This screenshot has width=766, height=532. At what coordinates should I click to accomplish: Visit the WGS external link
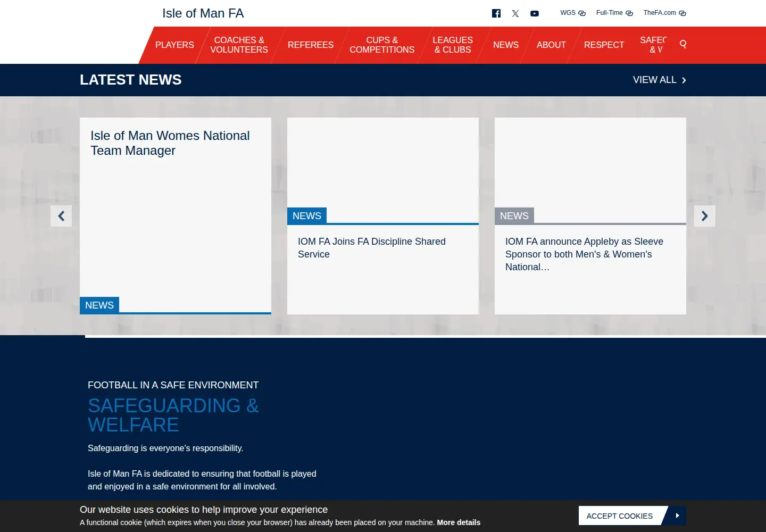[x=572, y=13]
